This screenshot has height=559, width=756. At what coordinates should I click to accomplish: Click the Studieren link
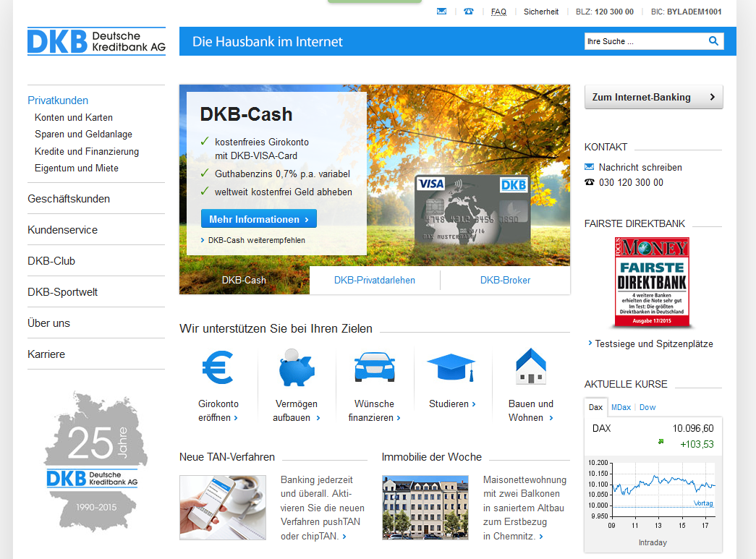[x=452, y=404]
